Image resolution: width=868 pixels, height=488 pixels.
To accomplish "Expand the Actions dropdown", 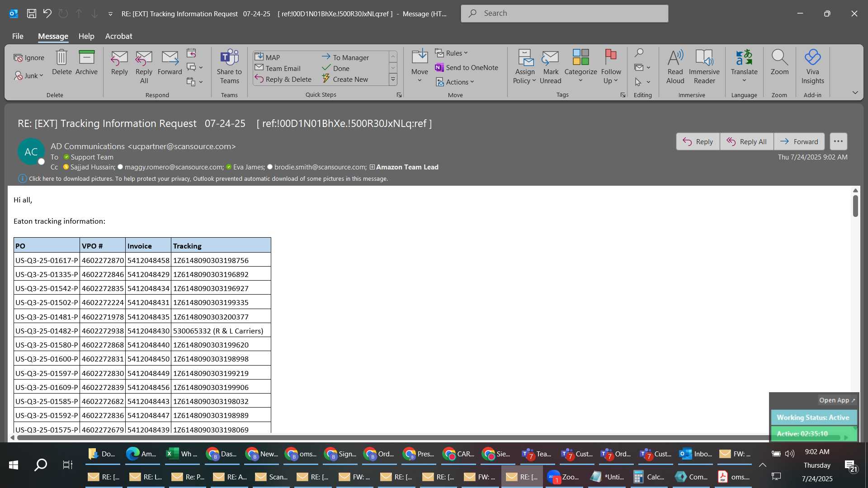I will click(455, 82).
